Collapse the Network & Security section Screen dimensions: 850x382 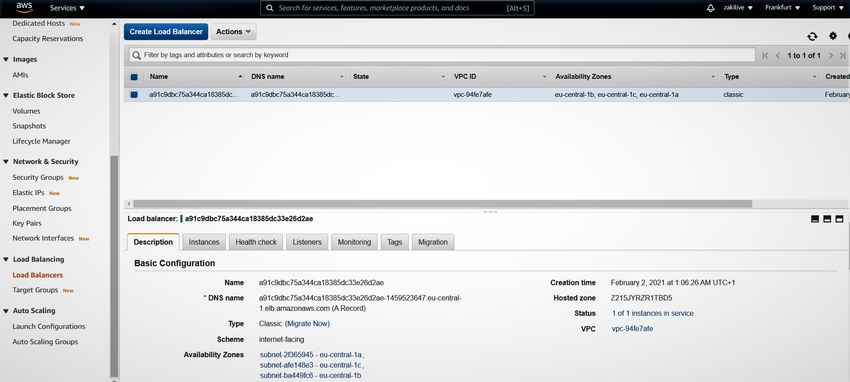[6, 161]
